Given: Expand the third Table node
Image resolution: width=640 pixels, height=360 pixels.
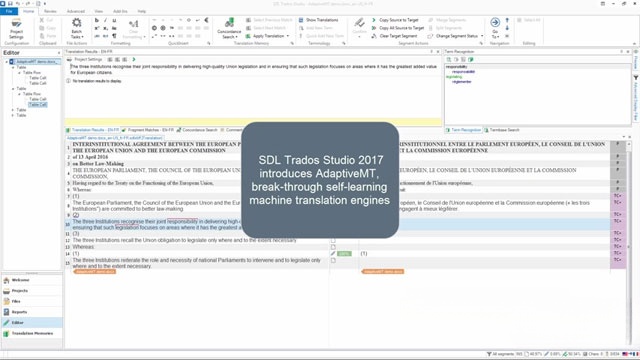Looking at the screenshot, I should click(13, 110).
